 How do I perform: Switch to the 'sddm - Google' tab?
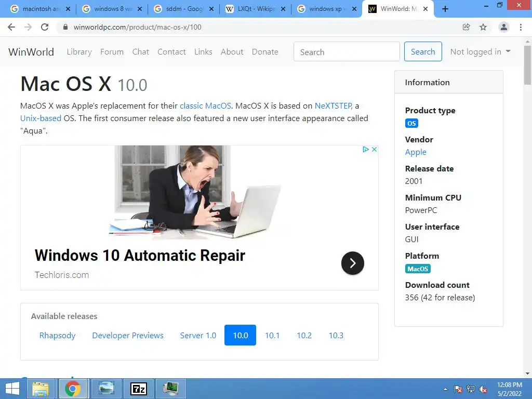(183, 9)
